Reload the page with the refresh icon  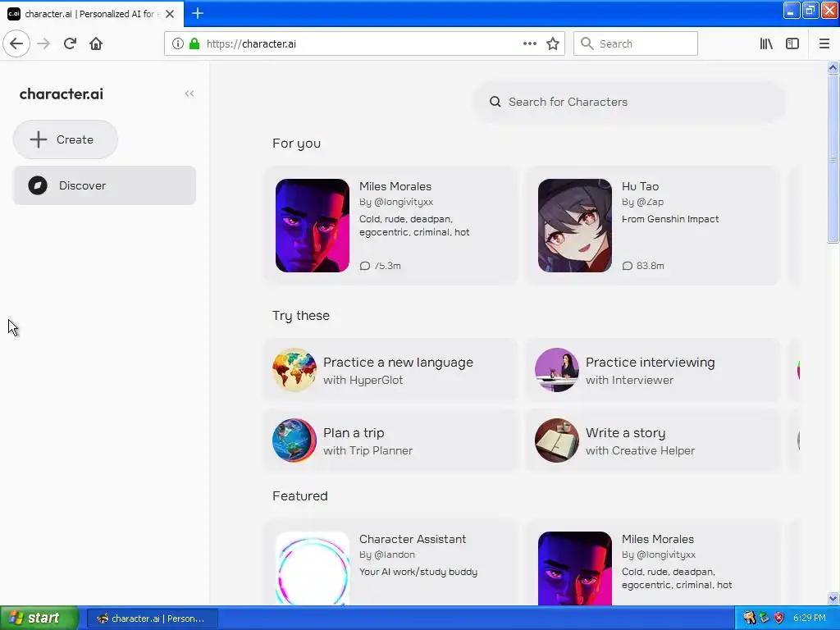click(x=70, y=43)
